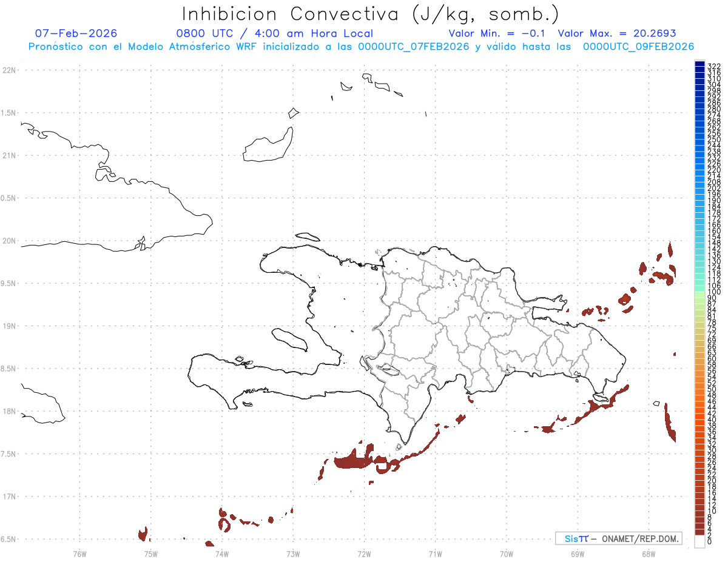The width and height of the screenshot is (728, 562).
Task: Click the 21N latitude label
Action: (8, 155)
